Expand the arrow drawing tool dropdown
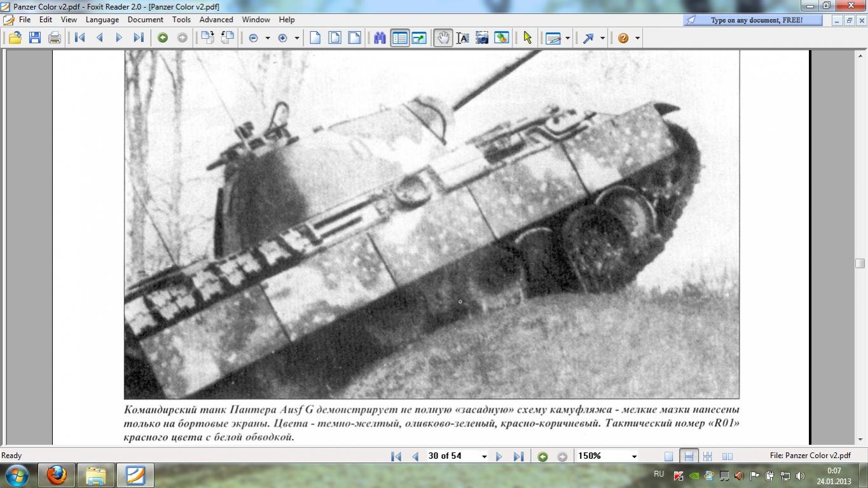Screen dimensions: 868x488 (x=602, y=38)
